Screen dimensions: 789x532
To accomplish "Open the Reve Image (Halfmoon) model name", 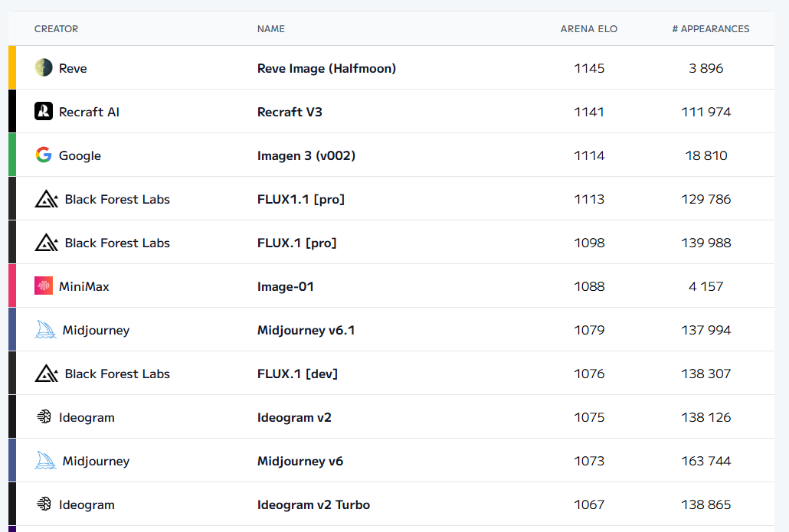I will tap(326, 68).
